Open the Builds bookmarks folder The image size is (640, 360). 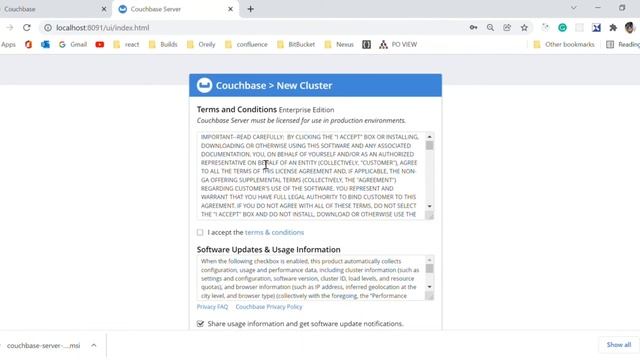pos(163,44)
